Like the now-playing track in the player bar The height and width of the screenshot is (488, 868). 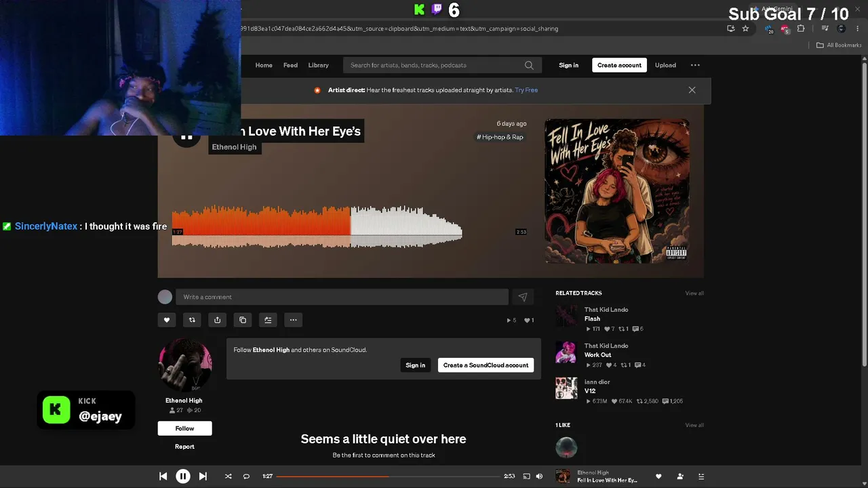(658, 476)
